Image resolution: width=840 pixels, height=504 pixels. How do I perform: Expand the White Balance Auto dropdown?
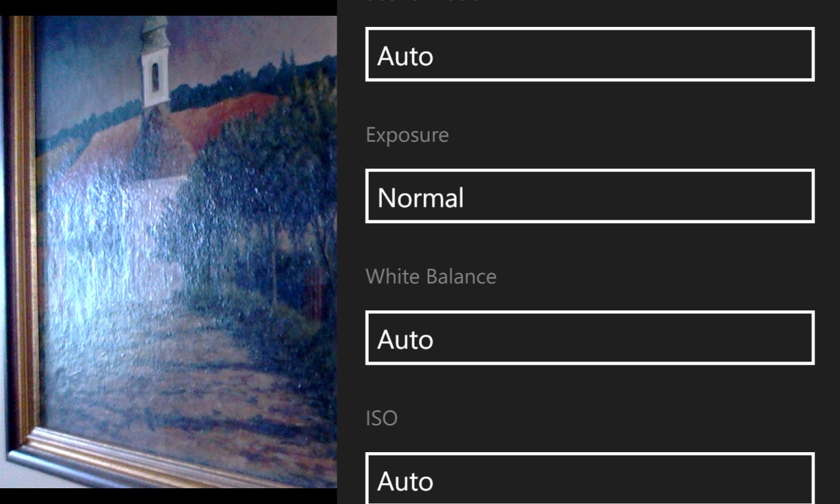point(590,338)
